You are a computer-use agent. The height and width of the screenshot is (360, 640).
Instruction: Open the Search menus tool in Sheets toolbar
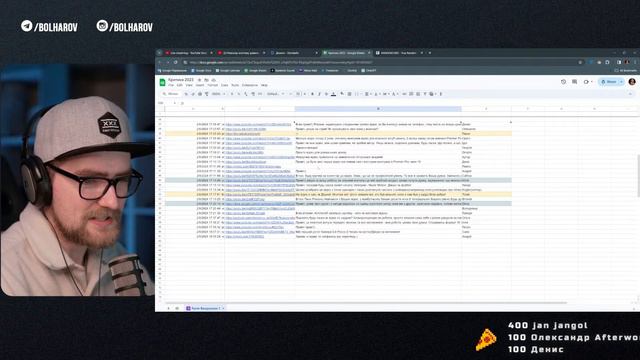pos(171,94)
